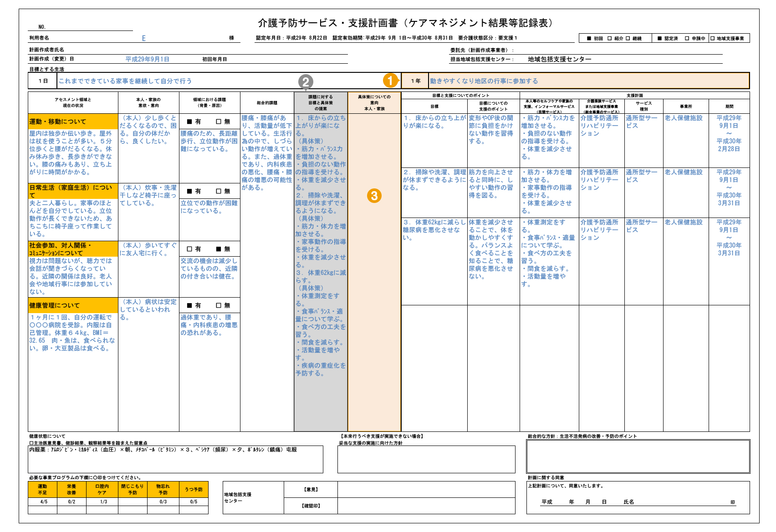Click the 【確認印】 entry field

coord(426,506)
